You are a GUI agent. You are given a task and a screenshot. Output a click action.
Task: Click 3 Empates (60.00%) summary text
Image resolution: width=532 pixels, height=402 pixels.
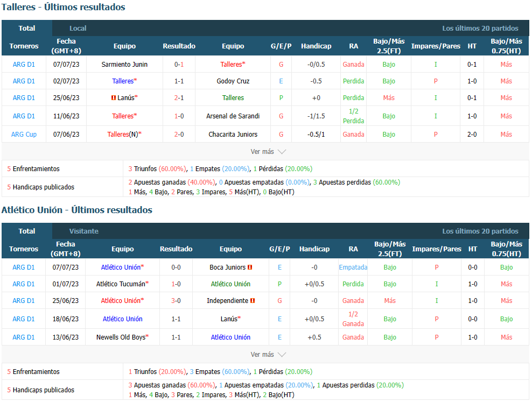tap(220, 371)
